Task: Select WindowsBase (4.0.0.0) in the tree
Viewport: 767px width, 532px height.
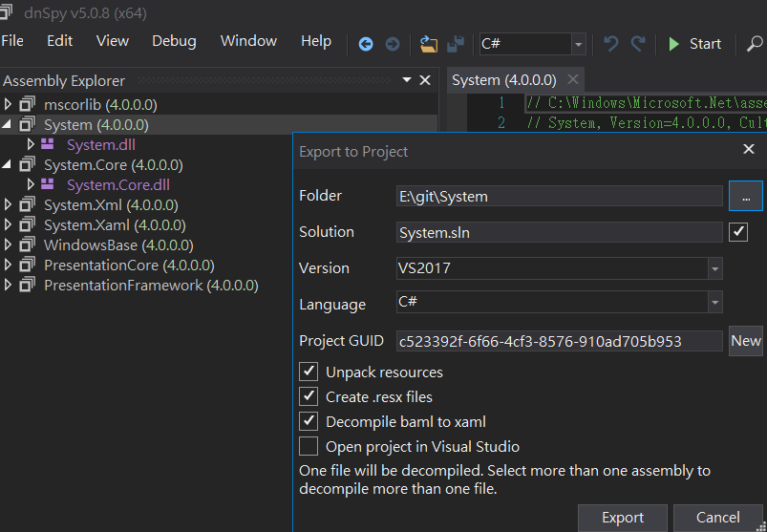Action: click(x=118, y=245)
